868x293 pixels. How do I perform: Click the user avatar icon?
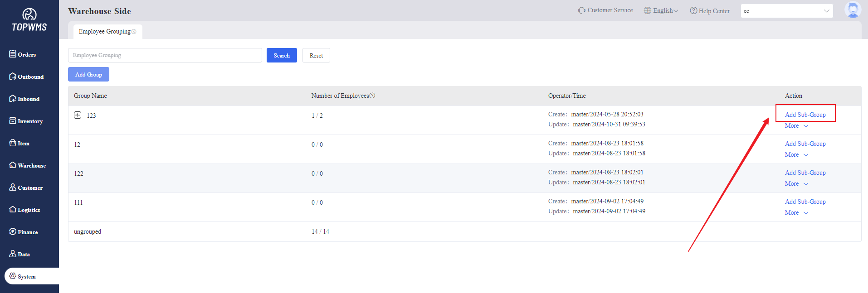pyautogui.click(x=852, y=10)
